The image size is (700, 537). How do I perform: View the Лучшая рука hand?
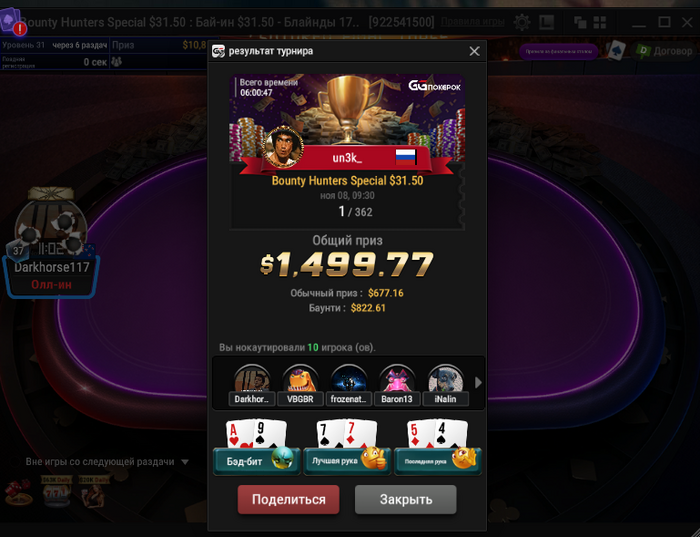tap(347, 447)
